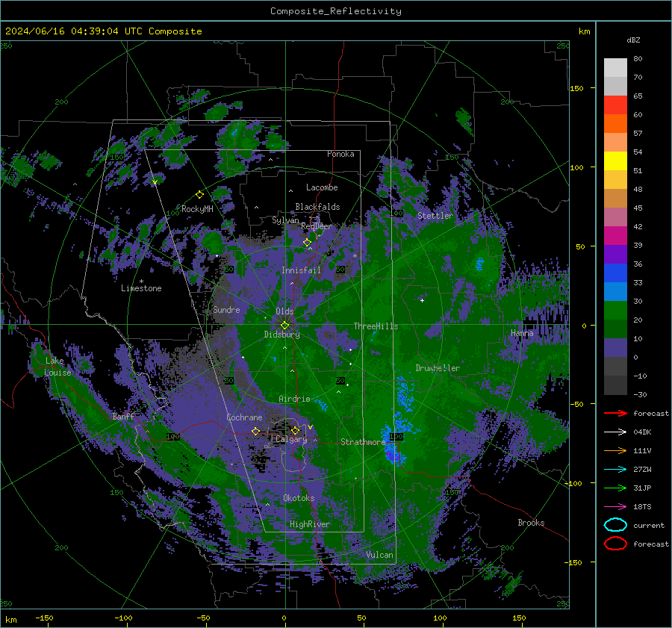This screenshot has width=672, height=628.
Task: Click the Didsbury label
Action: click(x=282, y=335)
